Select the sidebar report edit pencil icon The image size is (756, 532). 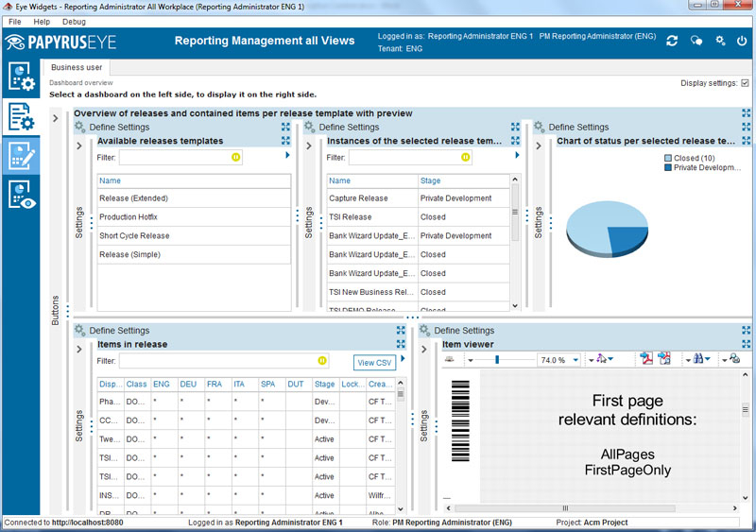click(21, 155)
